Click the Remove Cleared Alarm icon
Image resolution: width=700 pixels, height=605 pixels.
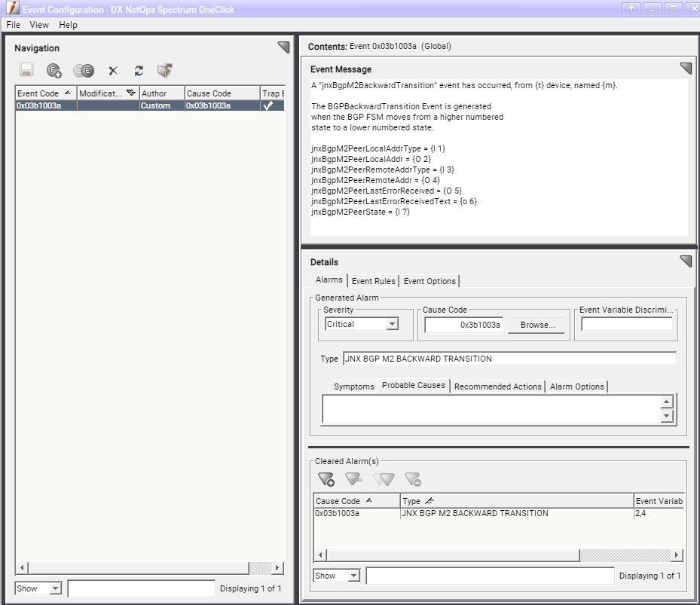(412, 479)
